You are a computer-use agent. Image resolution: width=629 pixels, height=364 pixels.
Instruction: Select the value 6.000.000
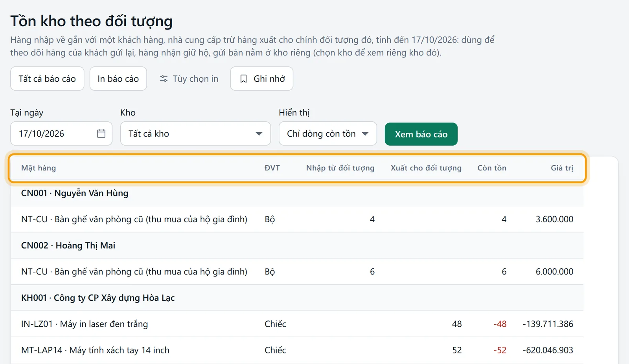point(554,272)
